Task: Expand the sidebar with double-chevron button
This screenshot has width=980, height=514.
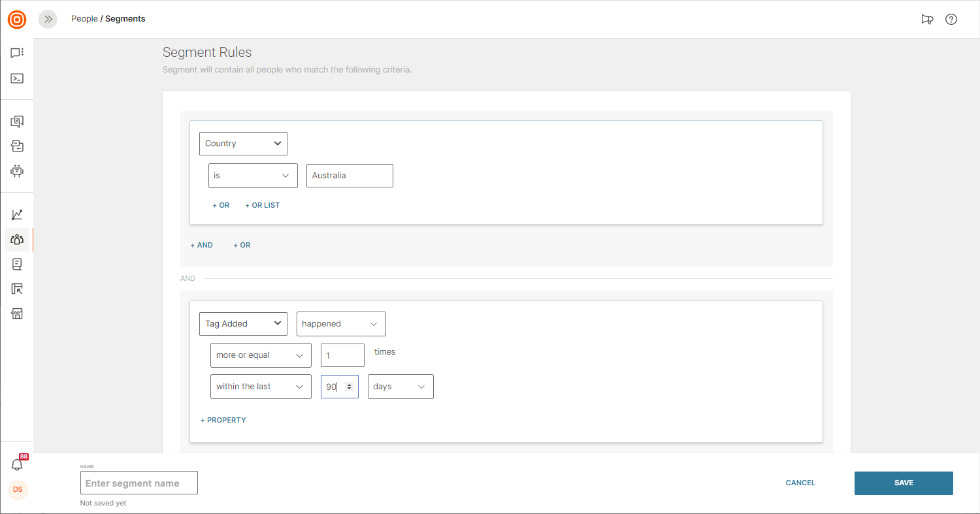Action: [48, 20]
